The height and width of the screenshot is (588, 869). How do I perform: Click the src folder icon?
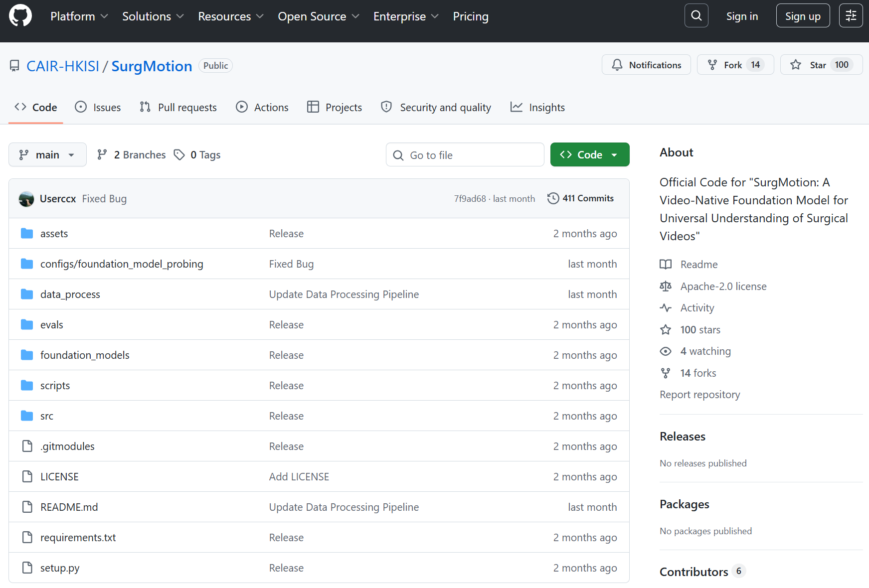coord(27,416)
